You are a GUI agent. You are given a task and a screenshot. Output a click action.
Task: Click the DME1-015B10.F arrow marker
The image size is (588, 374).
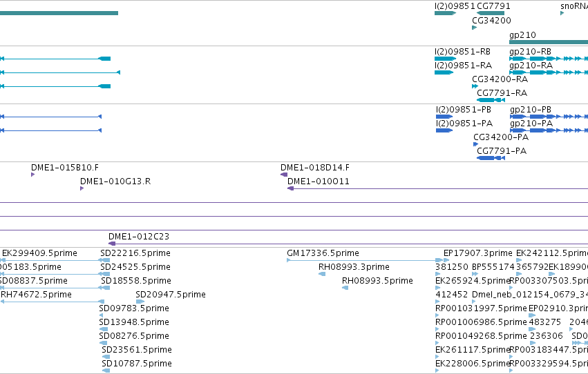tap(32, 175)
